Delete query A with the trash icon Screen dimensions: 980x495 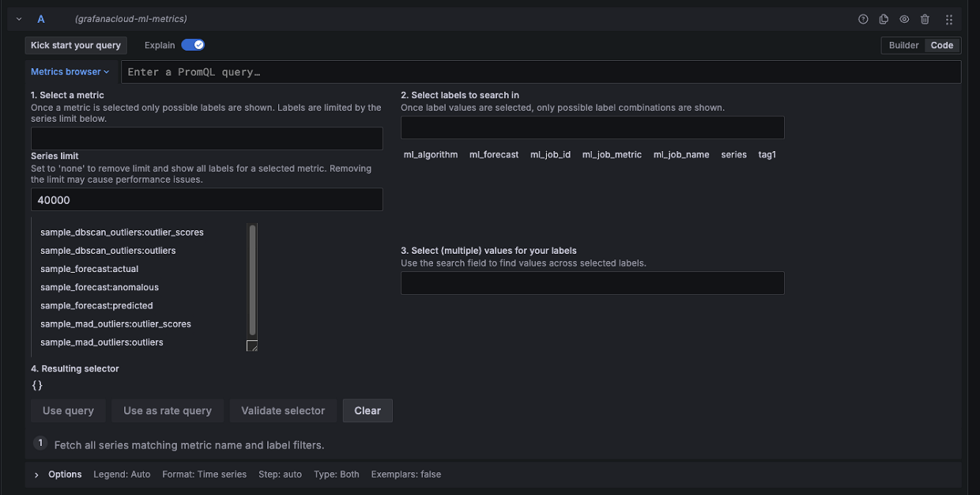[x=925, y=19]
